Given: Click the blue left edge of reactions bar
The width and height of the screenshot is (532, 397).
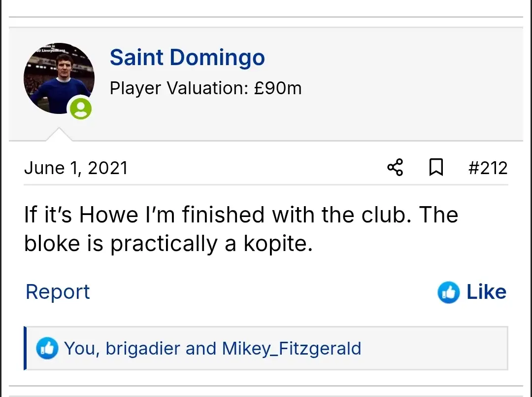Looking at the screenshot, I should (25, 348).
